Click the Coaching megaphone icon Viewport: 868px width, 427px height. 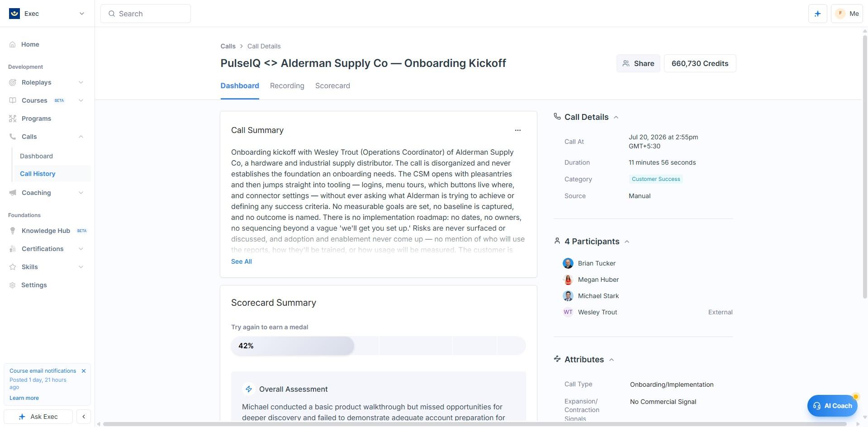(13, 193)
